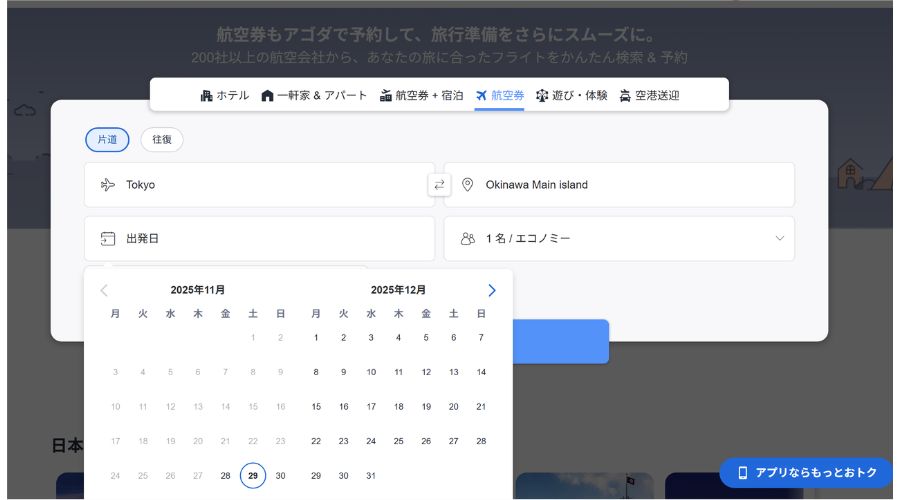This screenshot has height=500, width=900.
Task: Click the Tokyo origin field
Action: 259,185
